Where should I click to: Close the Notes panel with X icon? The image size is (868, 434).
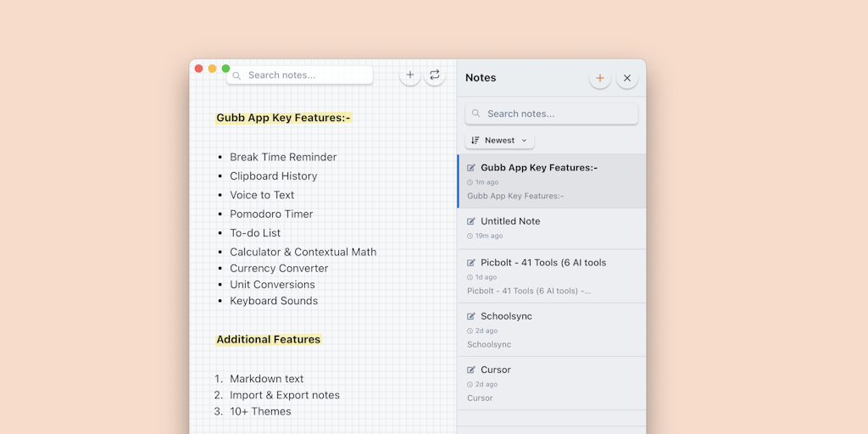pyautogui.click(x=627, y=78)
